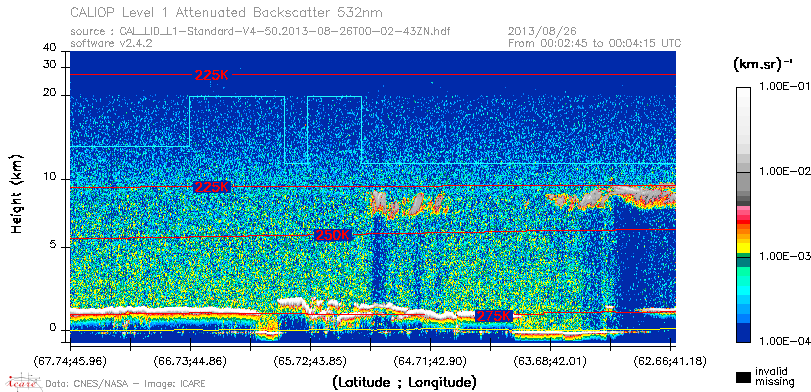Click the '250K' isotherm label
Screen dimensions: 811x392
333,235
